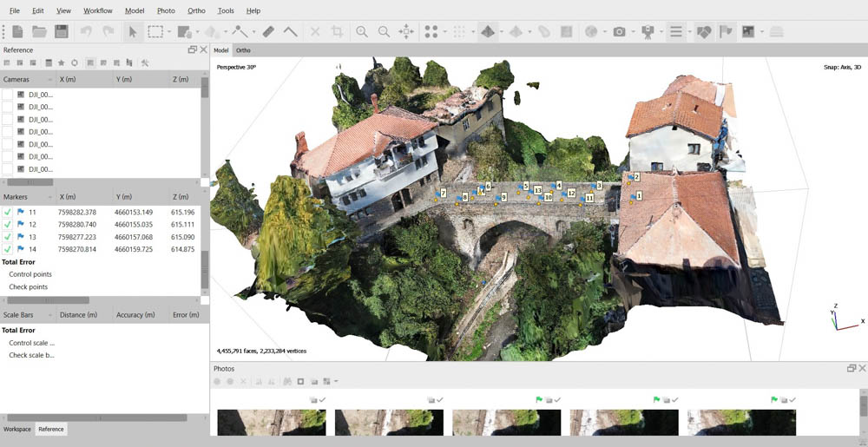The height and width of the screenshot is (447, 868).
Task: Click the tripod camera alignment icon
Action: point(648,31)
